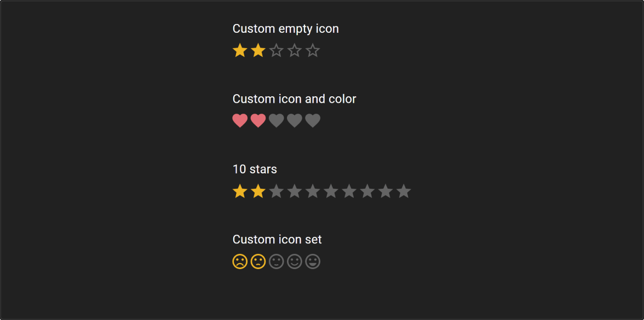Screen dimensions: 644x320
Task: Select the second star under Custom empty icon
Action: click(258, 51)
